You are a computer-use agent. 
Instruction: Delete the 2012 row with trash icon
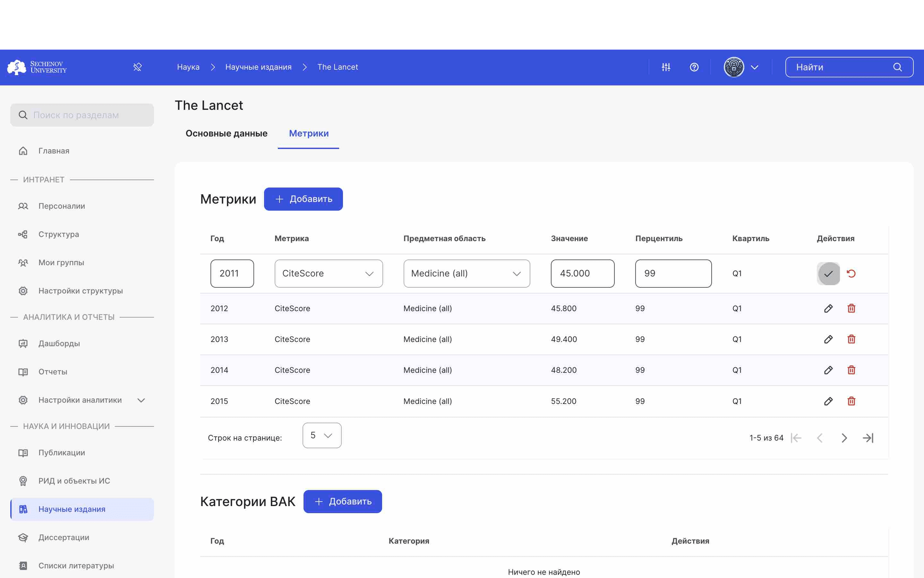851,309
